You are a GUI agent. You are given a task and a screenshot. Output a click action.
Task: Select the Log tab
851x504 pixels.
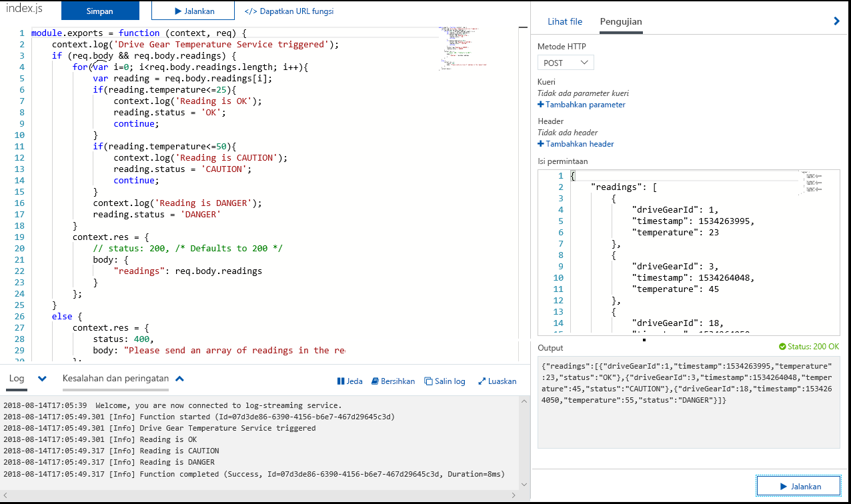[x=17, y=379]
